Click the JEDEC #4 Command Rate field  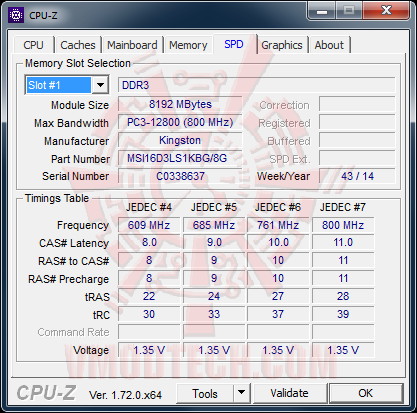coord(149,332)
